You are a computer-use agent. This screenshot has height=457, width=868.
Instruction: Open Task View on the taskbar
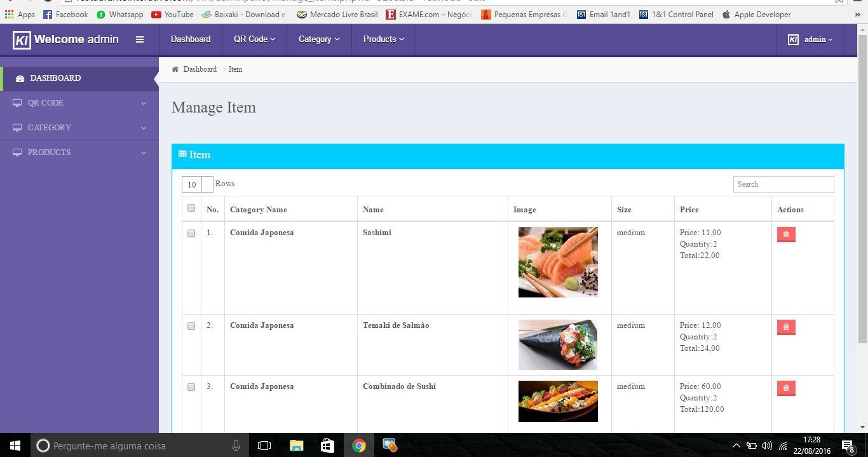pos(264,446)
